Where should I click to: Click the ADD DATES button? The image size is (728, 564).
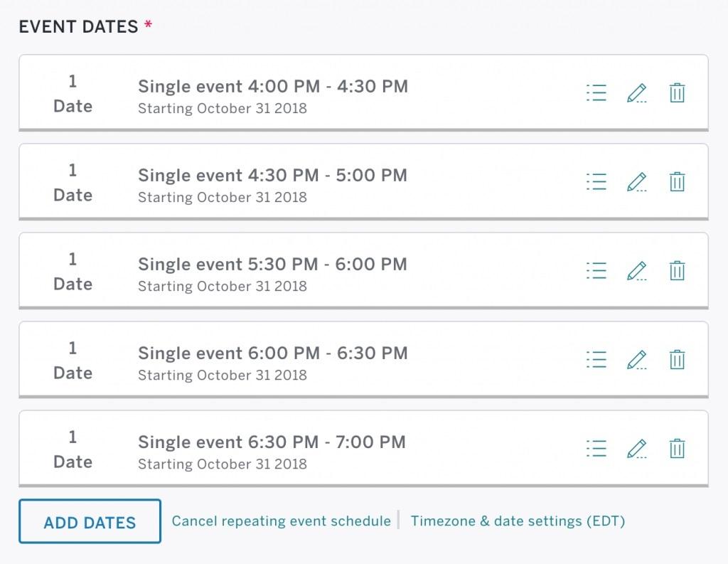(x=90, y=522)
